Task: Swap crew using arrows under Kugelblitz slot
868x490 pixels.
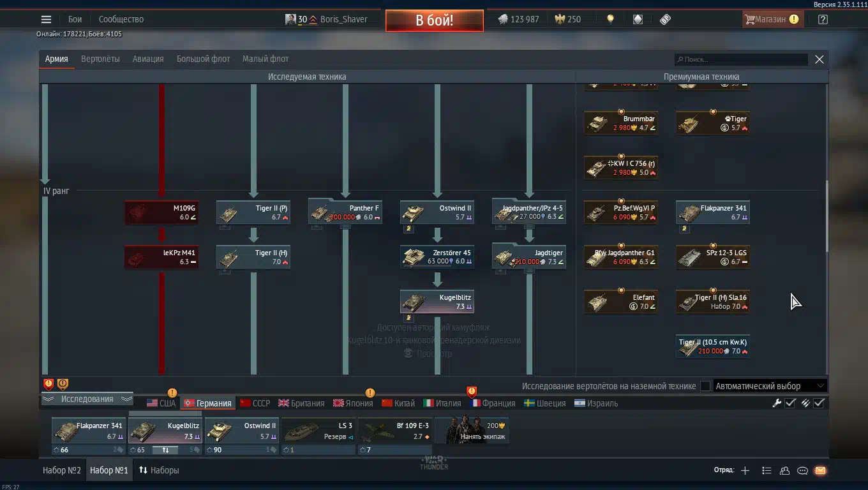Action: [x=165, y=450]
